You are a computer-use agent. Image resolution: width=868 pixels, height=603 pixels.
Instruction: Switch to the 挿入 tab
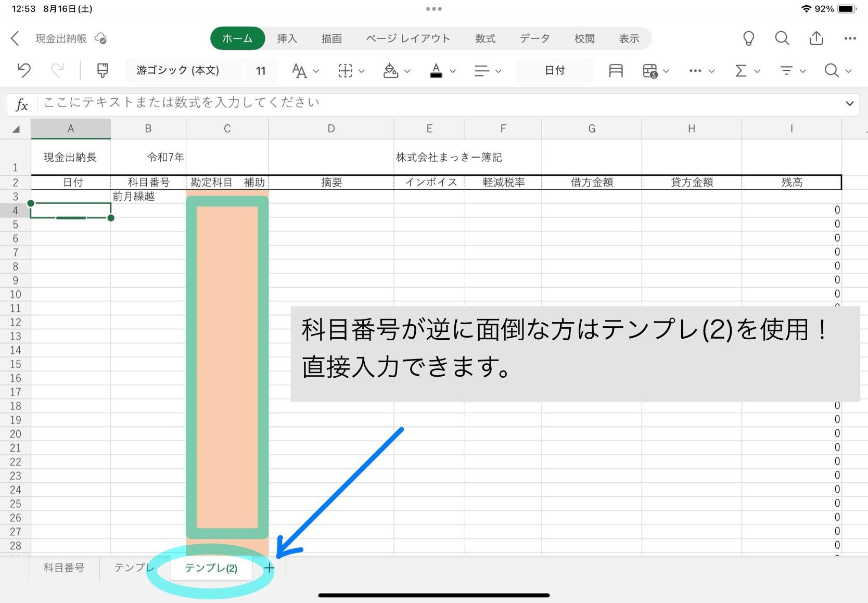click(x=287, y=39)
